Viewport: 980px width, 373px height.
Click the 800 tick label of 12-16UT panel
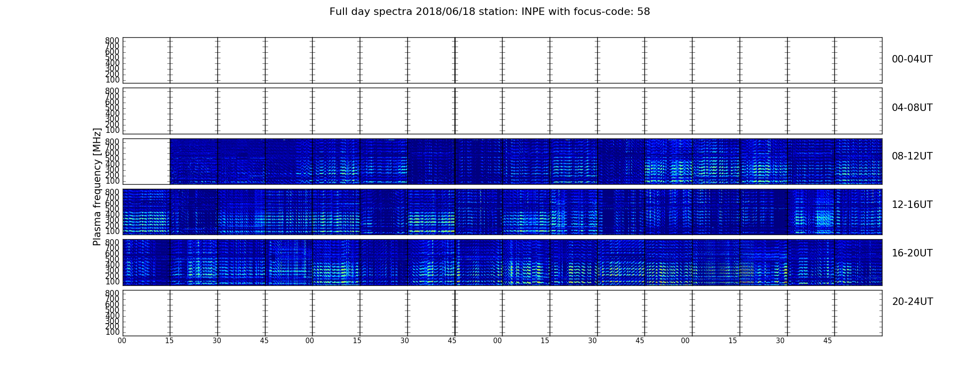tap(112, 192)
